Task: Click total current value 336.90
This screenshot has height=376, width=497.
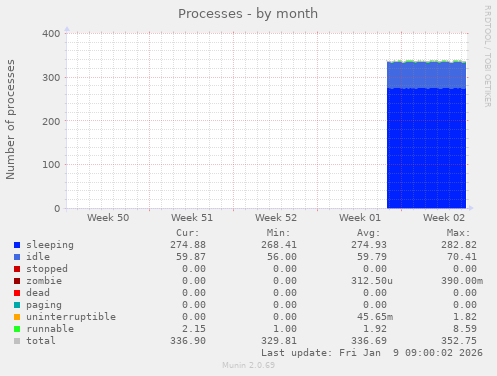Action: coord(188,341)
